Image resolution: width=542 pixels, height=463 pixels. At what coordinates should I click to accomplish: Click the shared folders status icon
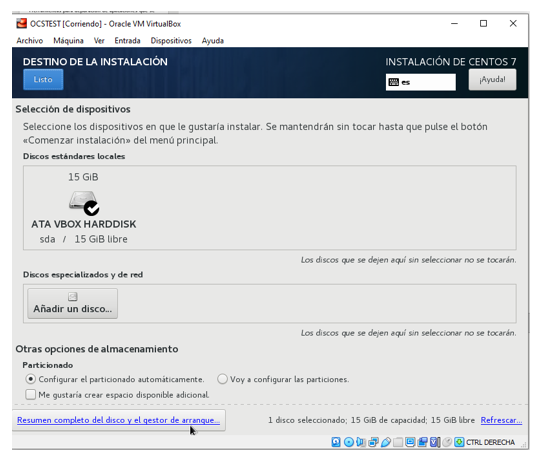[x=398, y=442]
